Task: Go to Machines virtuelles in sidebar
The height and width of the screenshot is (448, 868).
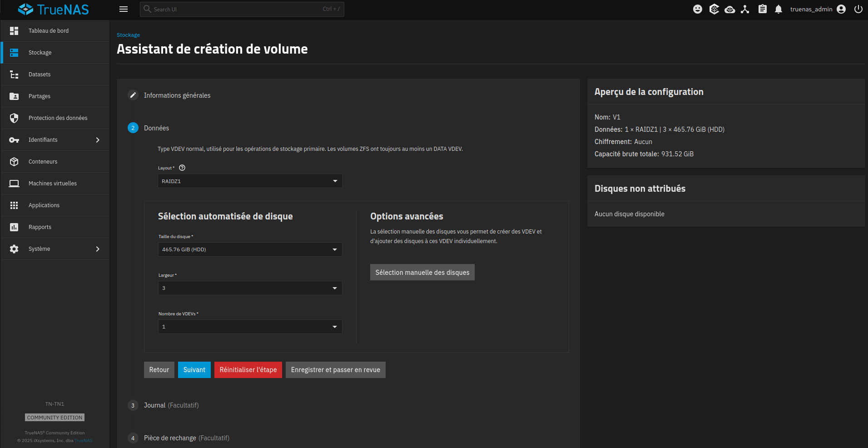Action: pyautogui.click(x=52, y=184)
